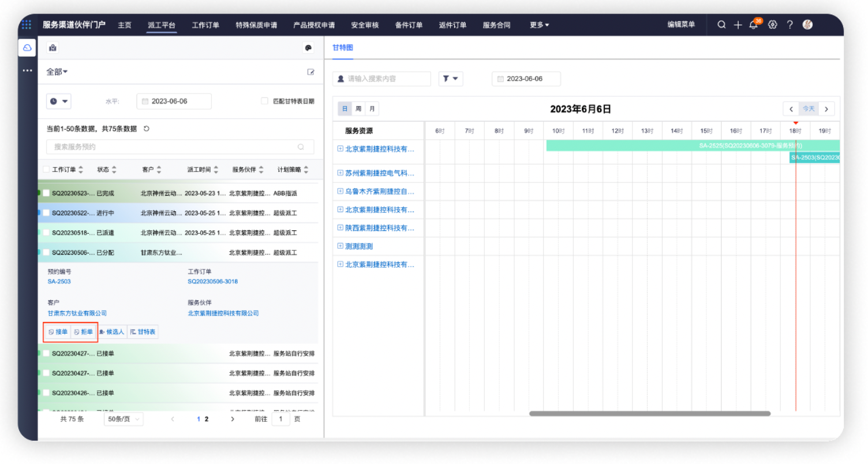Click the 接单 accept order button
The height and width of the screenshot is (464, 868).
pos(58,332)
